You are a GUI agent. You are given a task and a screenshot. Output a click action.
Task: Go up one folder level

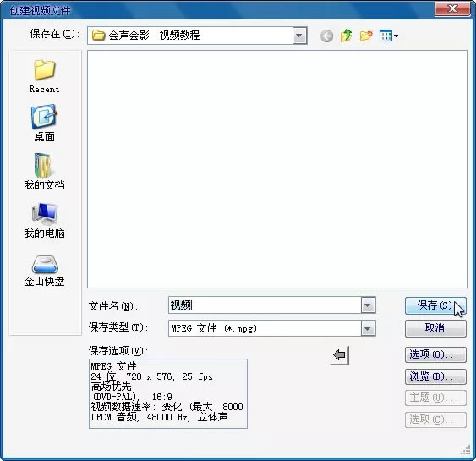346,36
